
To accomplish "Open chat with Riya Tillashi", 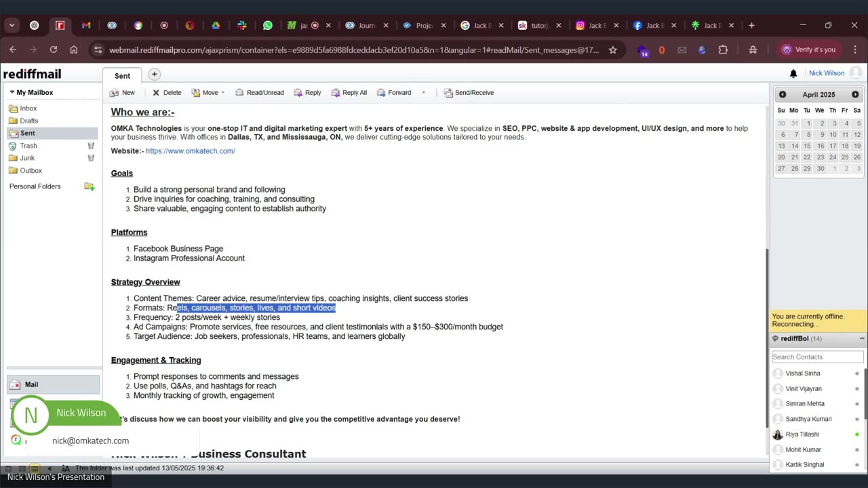I will click(802, 434).
